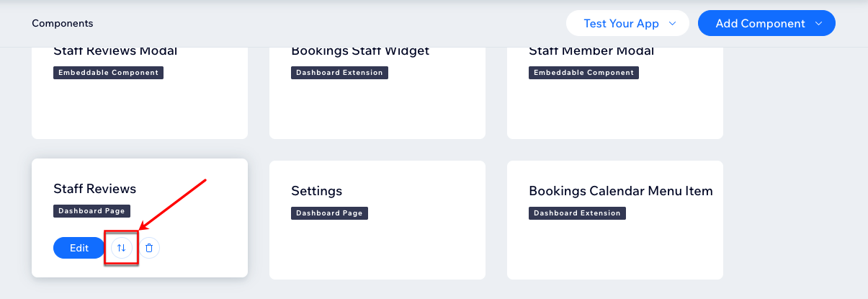Click Embeddable Component badge under Staff Member Modal
Viewport: 868px width, 299px height.
point(583,73)
